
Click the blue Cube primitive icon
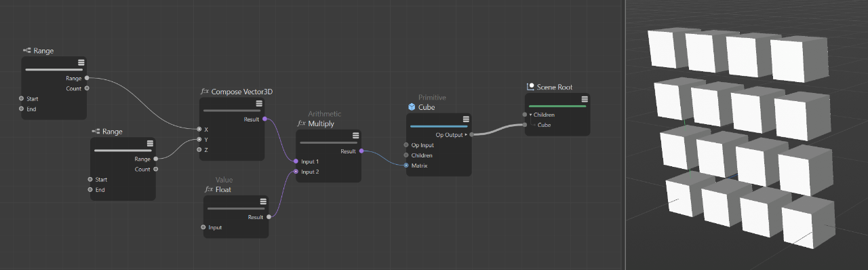click(x=412, y=107)
